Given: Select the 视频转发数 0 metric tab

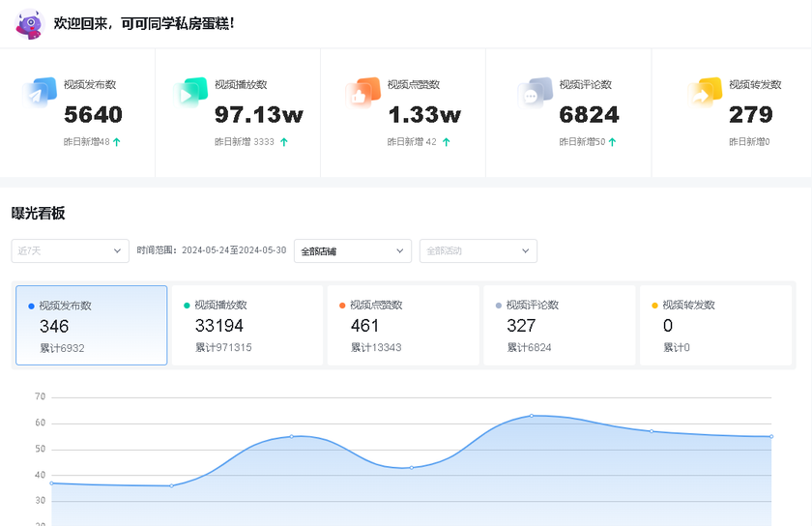Looking at the screenshot, I should (715, 325).
